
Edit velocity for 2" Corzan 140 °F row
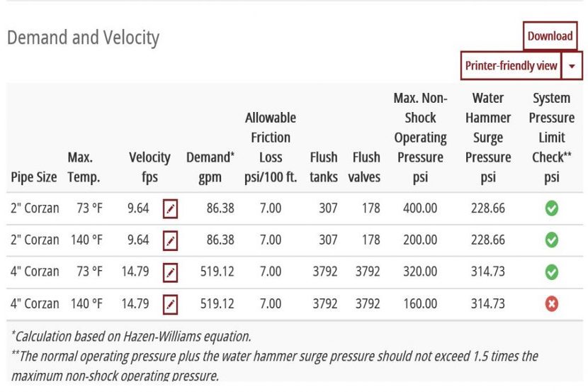pos(170,240)
